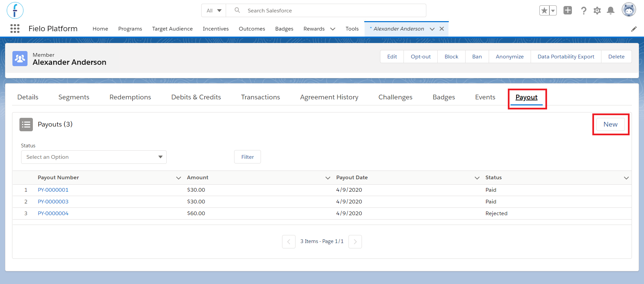Go to the Home nav item

coord(100,29)
